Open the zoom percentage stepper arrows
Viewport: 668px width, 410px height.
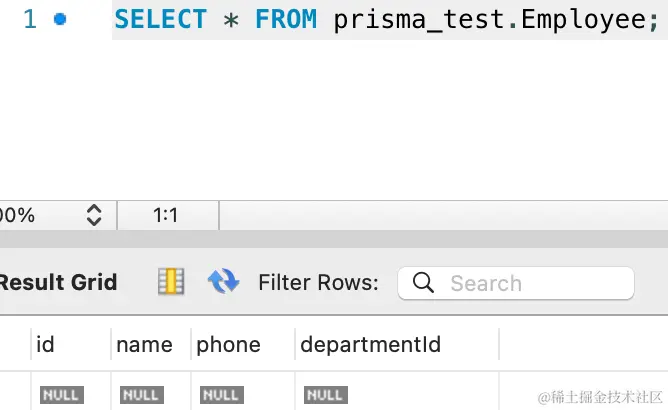click(x=94, y=215)
